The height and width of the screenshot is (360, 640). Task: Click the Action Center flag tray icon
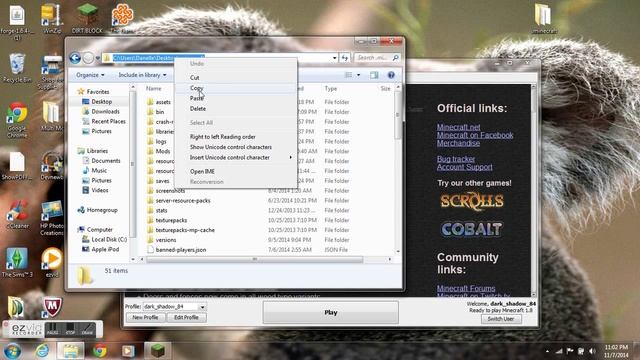(570, 351)
